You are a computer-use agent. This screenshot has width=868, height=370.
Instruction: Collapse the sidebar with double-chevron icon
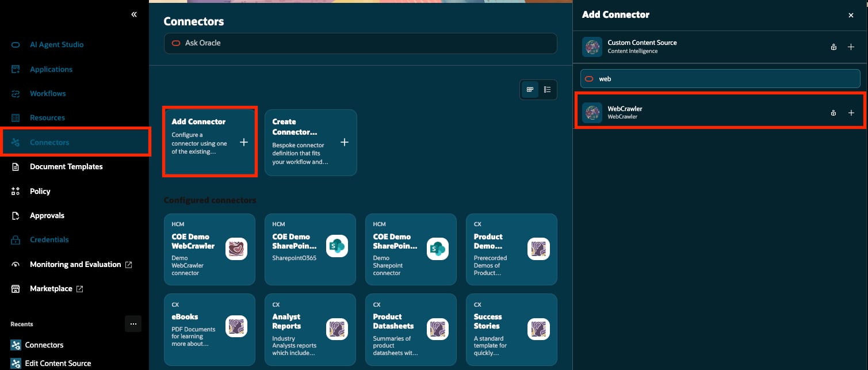tap(134, 14)
